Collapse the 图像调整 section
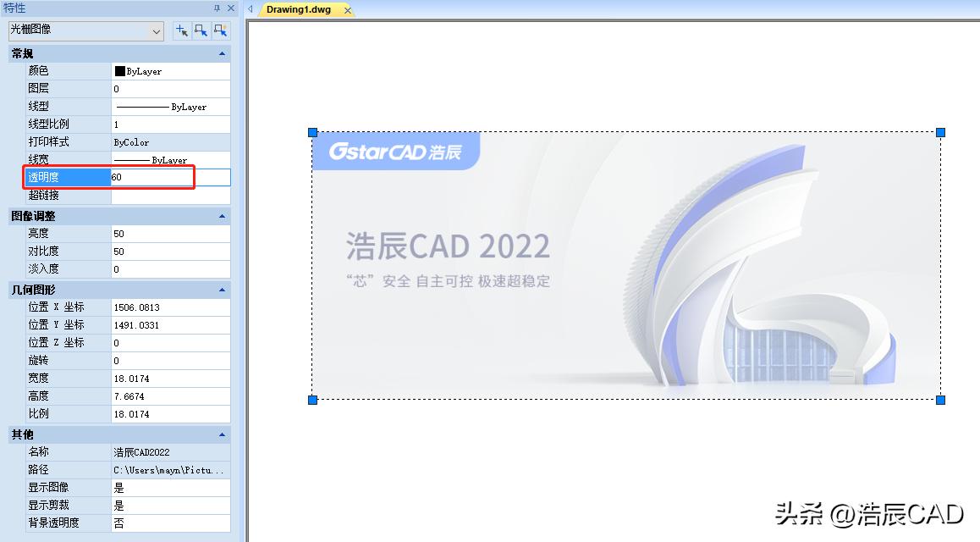Screen dimensions: 980x542 (220, 216)
